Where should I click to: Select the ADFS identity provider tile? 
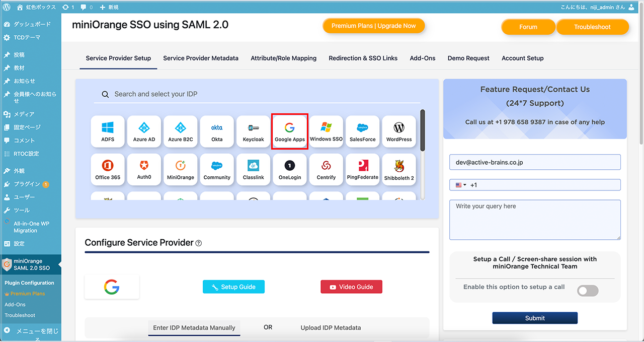pyautogui.click(x=108, y=131)
